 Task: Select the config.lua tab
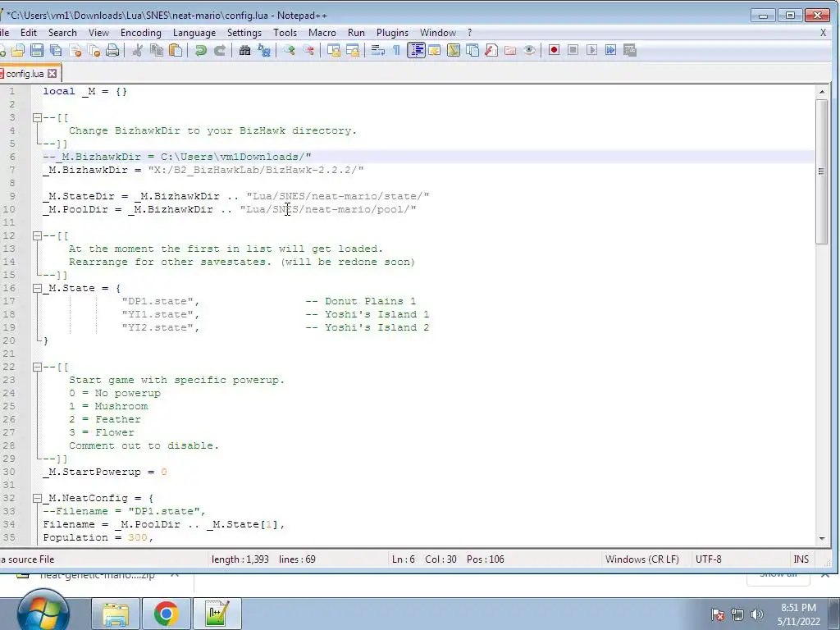coord(25,73)
